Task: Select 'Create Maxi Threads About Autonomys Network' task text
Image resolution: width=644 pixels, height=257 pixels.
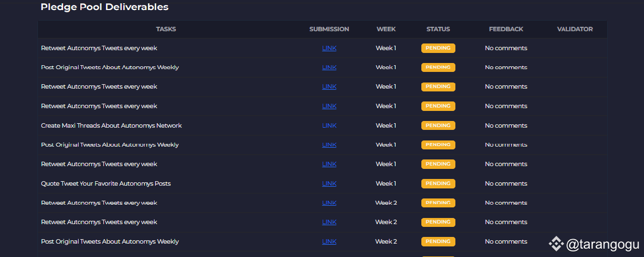Action: click(x=111, y=125)
